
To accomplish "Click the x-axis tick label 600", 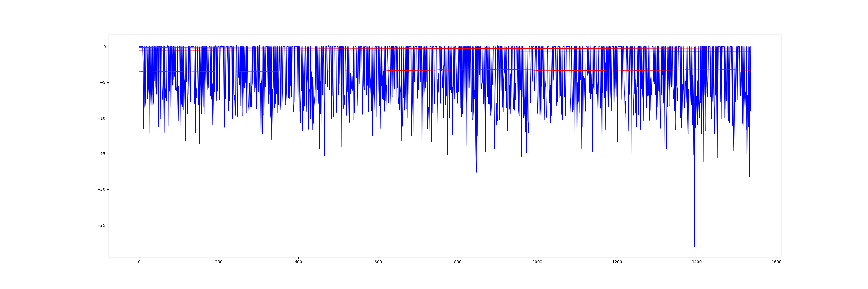I will (378, 262).
